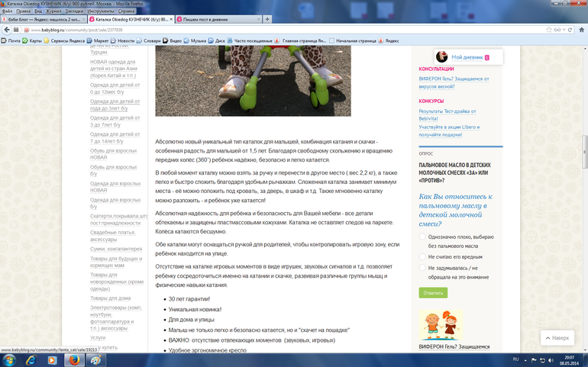Open the Справка menu
This screenshot has height=367, width=588.
[x=126, y=11]
